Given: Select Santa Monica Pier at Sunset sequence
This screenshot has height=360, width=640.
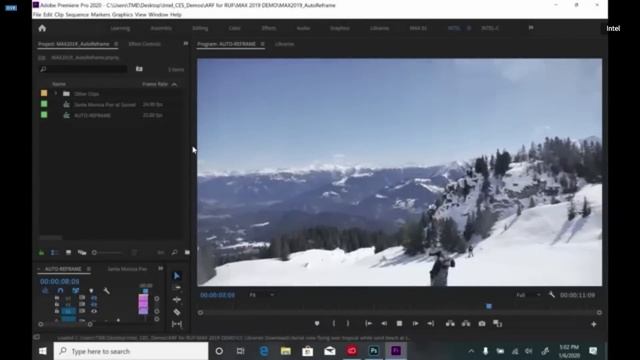Looking at the screenshot, I should (104, 104).
